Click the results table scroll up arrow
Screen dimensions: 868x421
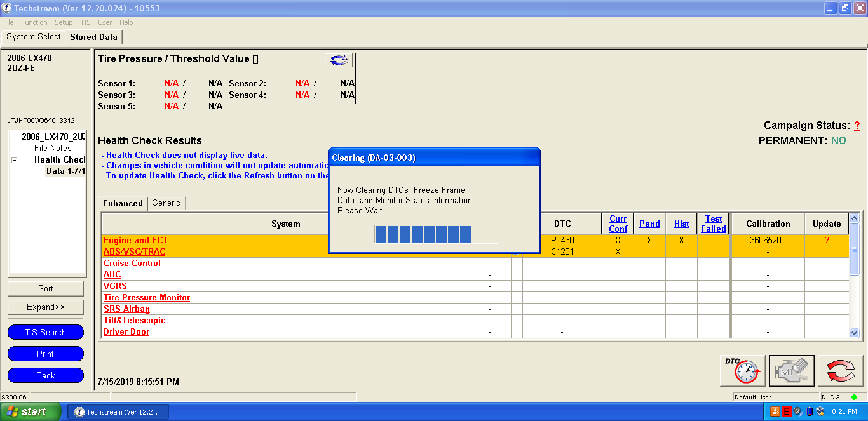855,218
